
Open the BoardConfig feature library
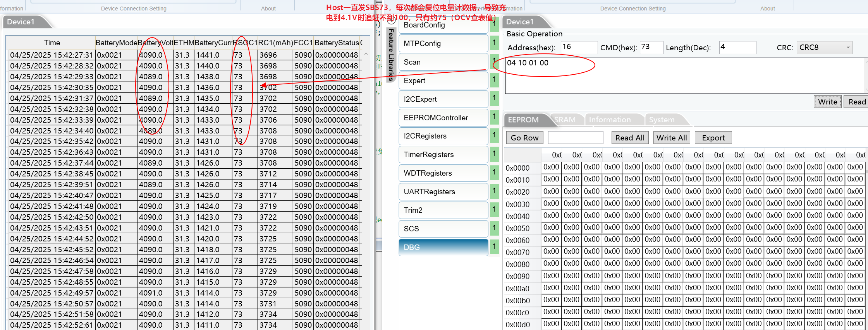point(443,26)
